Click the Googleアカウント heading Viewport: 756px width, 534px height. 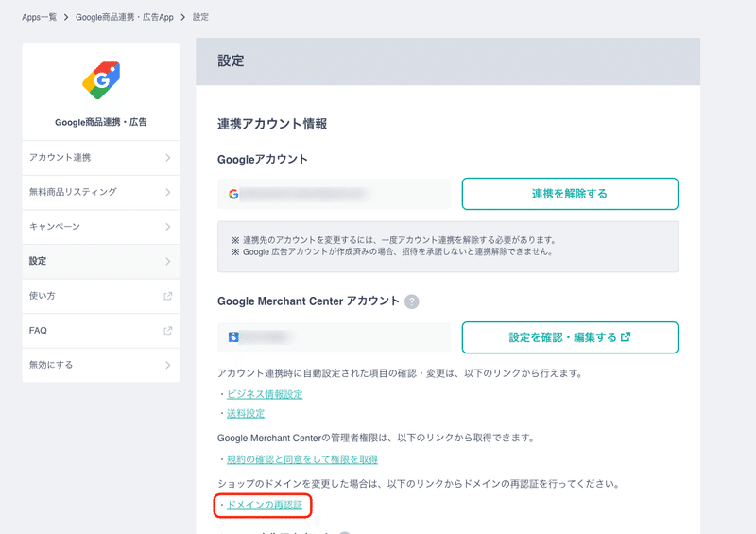point(263,159)
